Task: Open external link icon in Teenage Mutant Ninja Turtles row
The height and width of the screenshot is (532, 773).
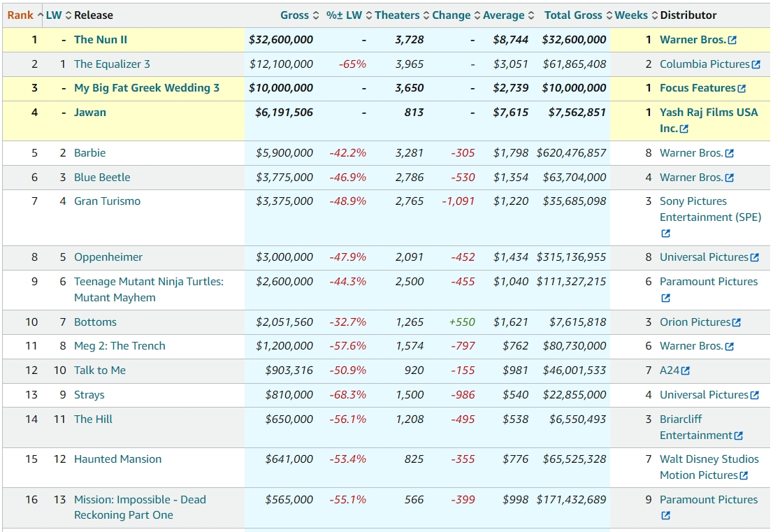Action: pyautogui.click(x=665, y=298)
